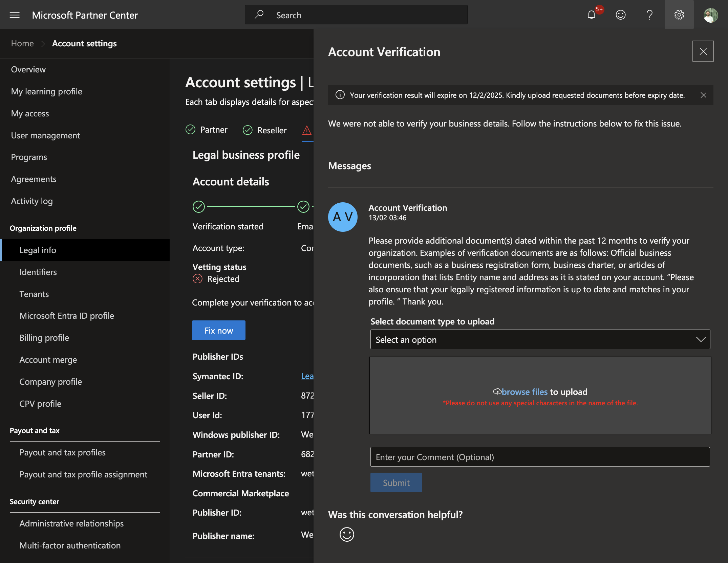728x563 pixels.
Task: Click the info icon in expiry banner
Action: click(340, 95)
